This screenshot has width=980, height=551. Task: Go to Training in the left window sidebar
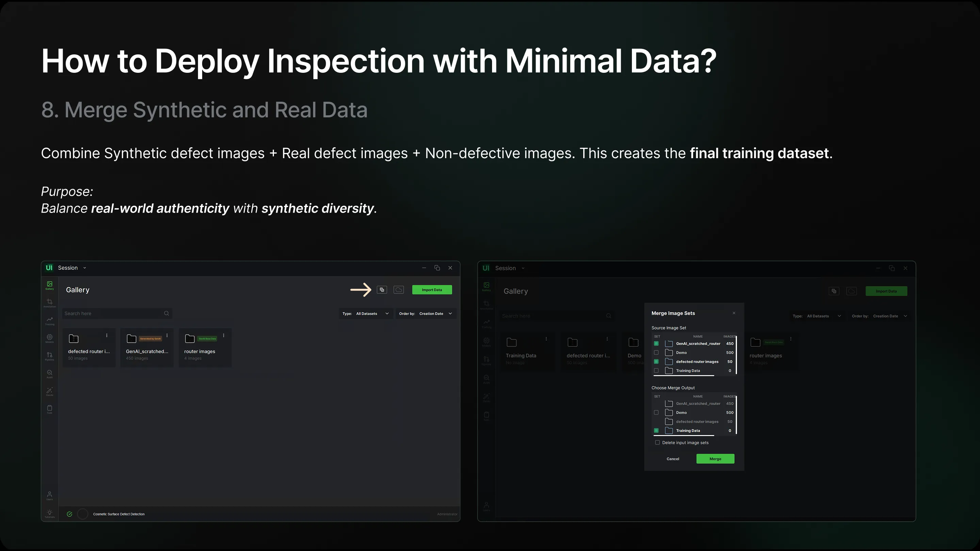tap(49, 320)
